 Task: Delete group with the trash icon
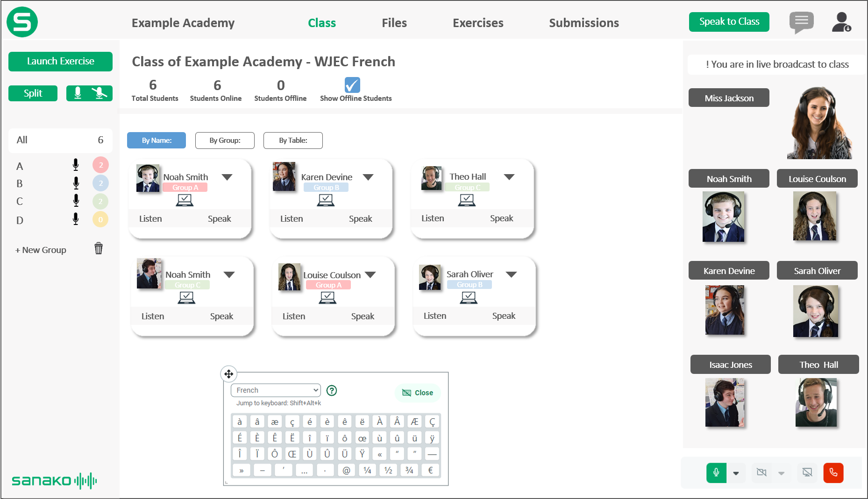point(99,248)
